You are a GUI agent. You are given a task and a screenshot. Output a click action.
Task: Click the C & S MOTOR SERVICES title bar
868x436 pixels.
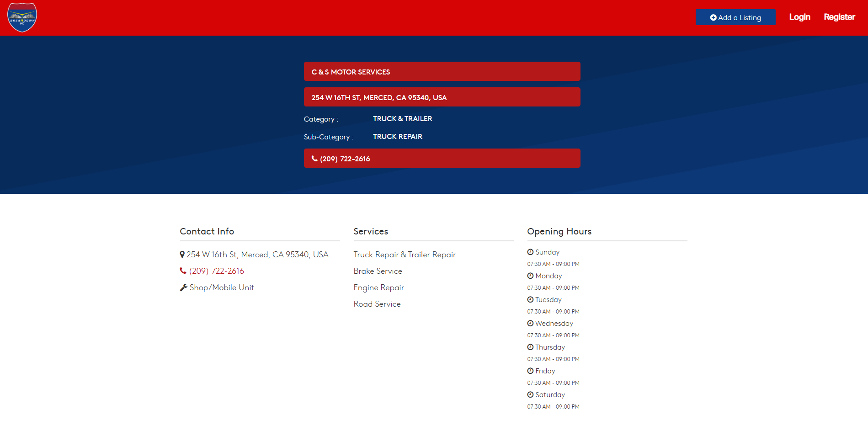[442, 72]
